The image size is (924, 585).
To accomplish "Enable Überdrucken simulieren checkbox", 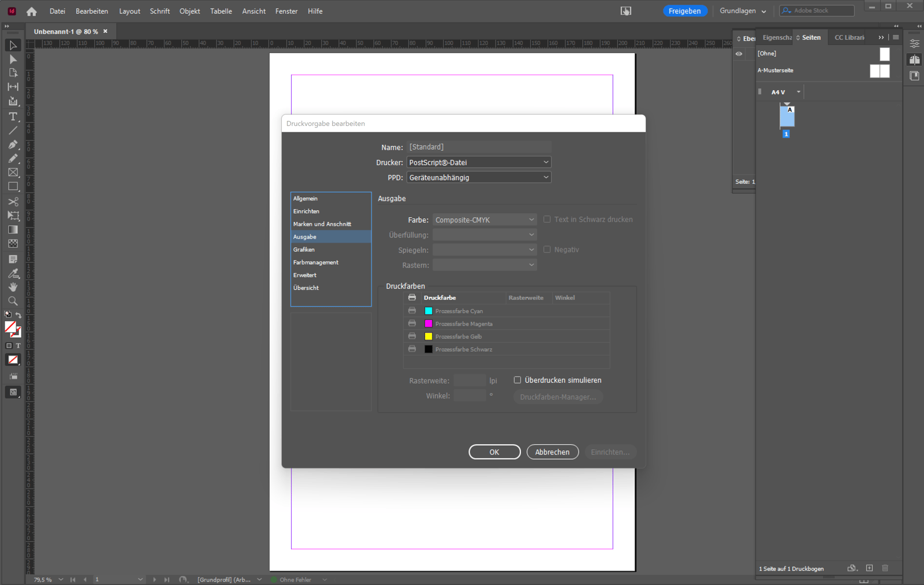I will tap(517, 380).
